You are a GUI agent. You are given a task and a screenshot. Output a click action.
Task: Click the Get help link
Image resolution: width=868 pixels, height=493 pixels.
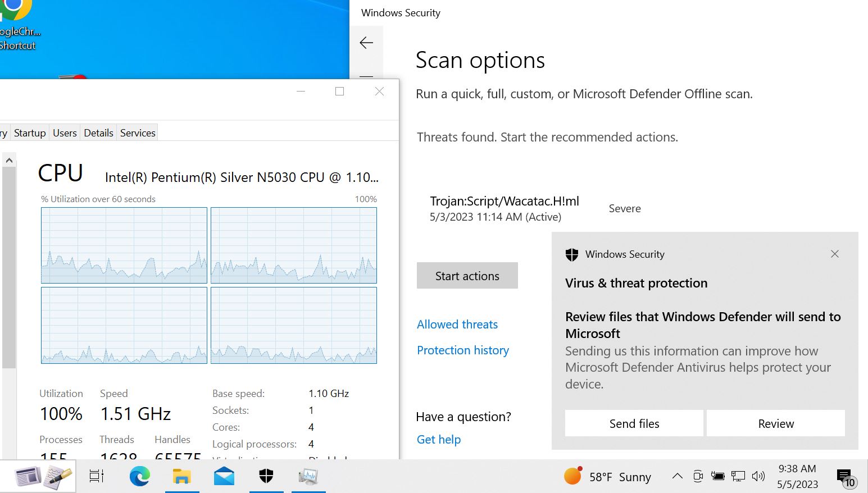[439, 440]
